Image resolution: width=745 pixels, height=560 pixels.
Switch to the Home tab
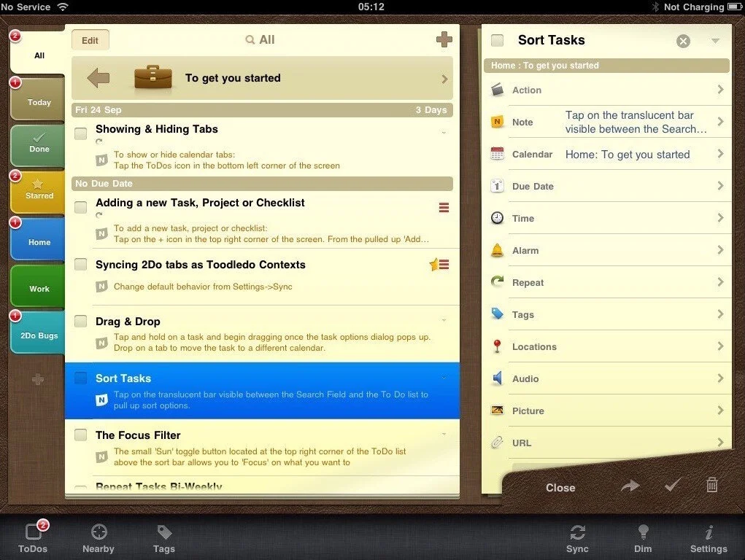point(37,239)
